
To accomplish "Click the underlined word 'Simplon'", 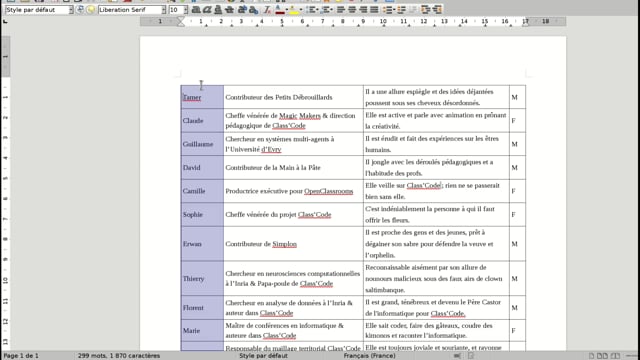I will point(284,244).
